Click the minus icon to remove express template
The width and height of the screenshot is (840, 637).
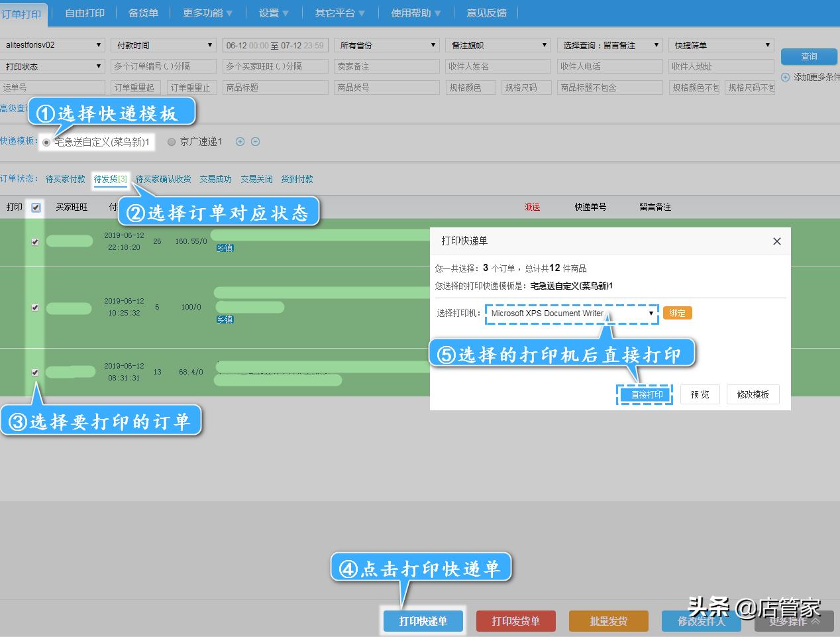[255, 141]
